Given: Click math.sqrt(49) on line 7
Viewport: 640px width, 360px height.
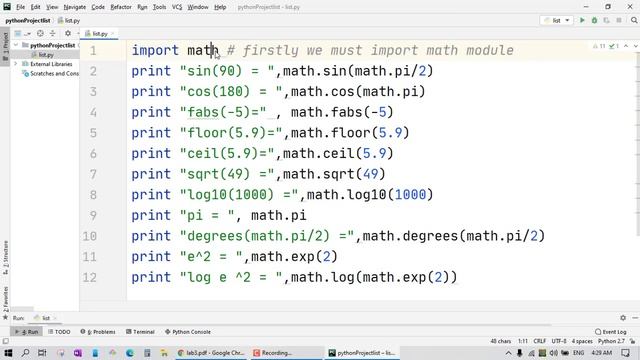Looking at the screenshot, I should [334, 174].
